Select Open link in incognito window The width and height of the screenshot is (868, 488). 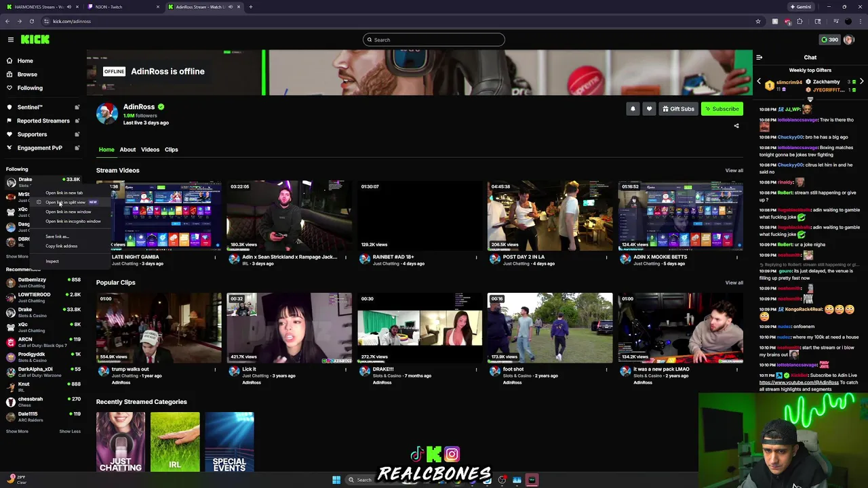(x=73, y=221)
